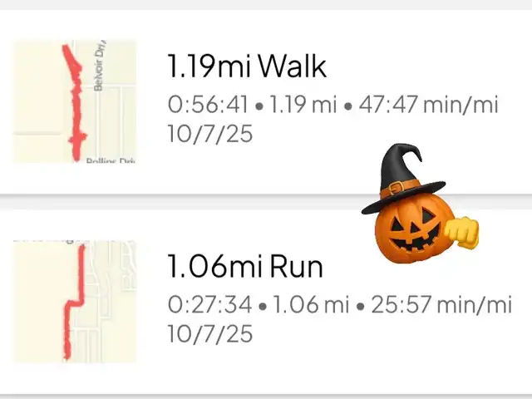Viewport: 532px width, 399px height.
Task: Select the run distance 1.06 mi stat
Action: point(310,305)
